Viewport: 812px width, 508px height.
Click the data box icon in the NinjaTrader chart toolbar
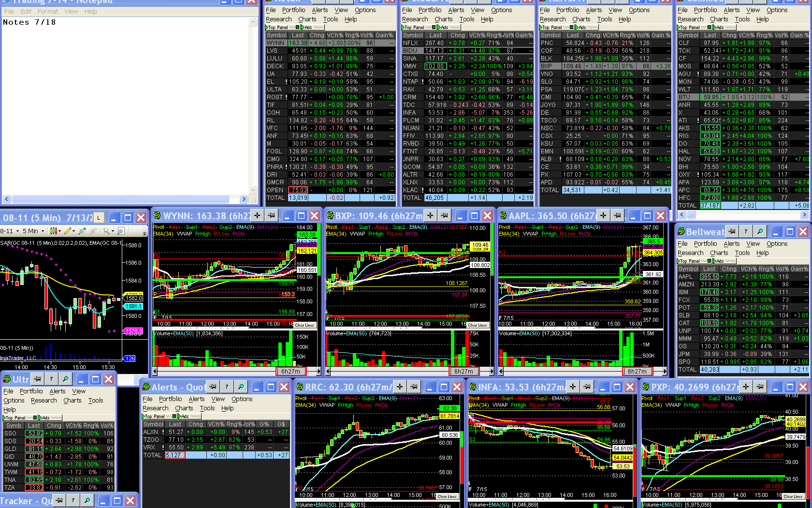pos(121,231)
